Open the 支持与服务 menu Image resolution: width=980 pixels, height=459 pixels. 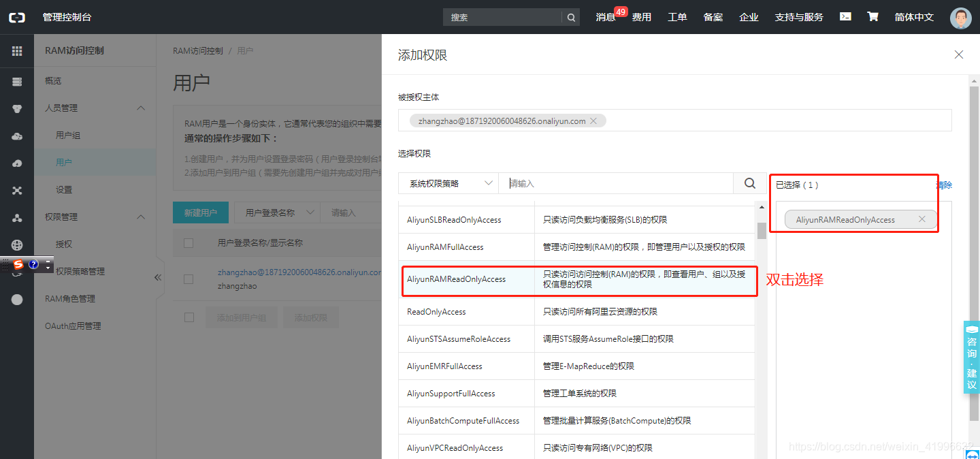click(799, 17)
